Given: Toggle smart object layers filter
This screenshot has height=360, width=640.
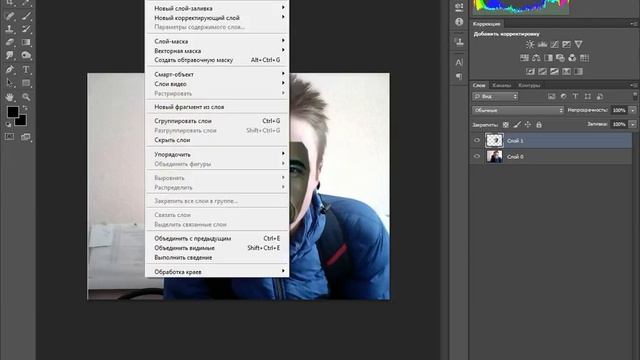Looking at the screenshot, I should coord(600,96).
